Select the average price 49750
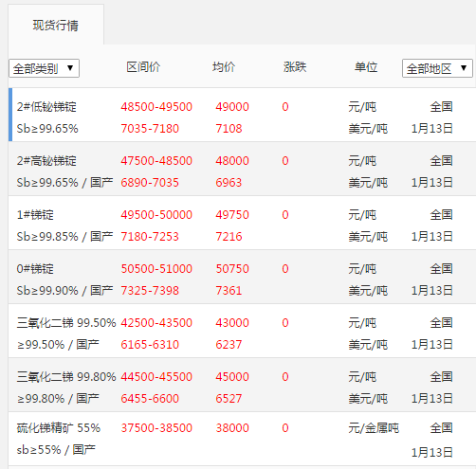476x469 pixels. 232,215
